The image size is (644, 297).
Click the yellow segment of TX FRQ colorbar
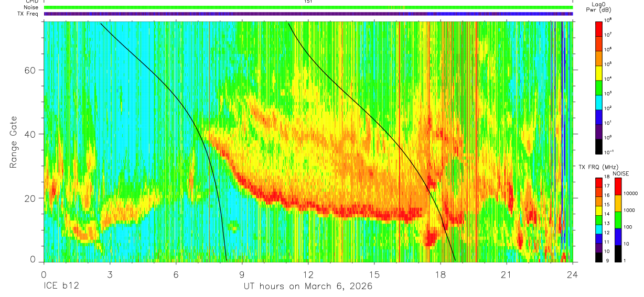point(599,210)
